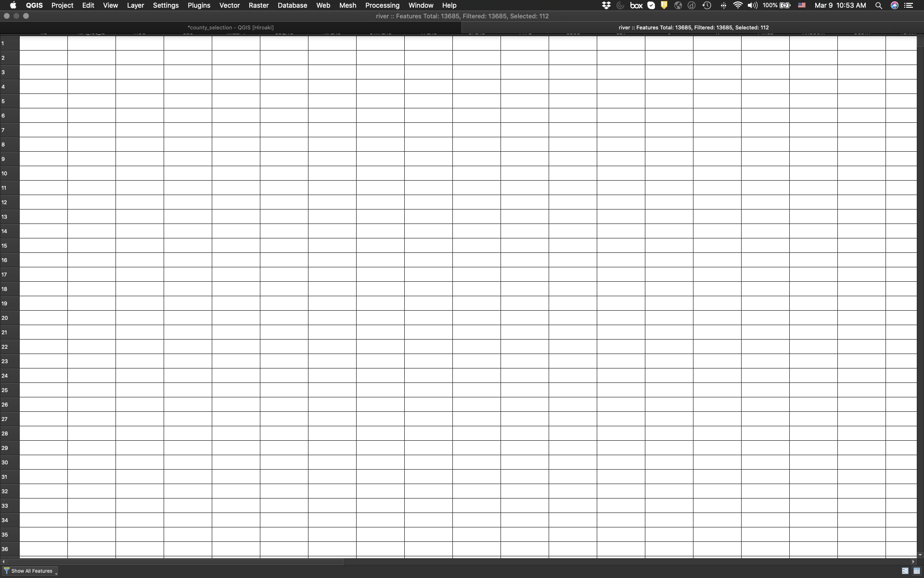Open the Processing menu
The image size is (924, 578).
pyautogui.click(x=383, y=5)
